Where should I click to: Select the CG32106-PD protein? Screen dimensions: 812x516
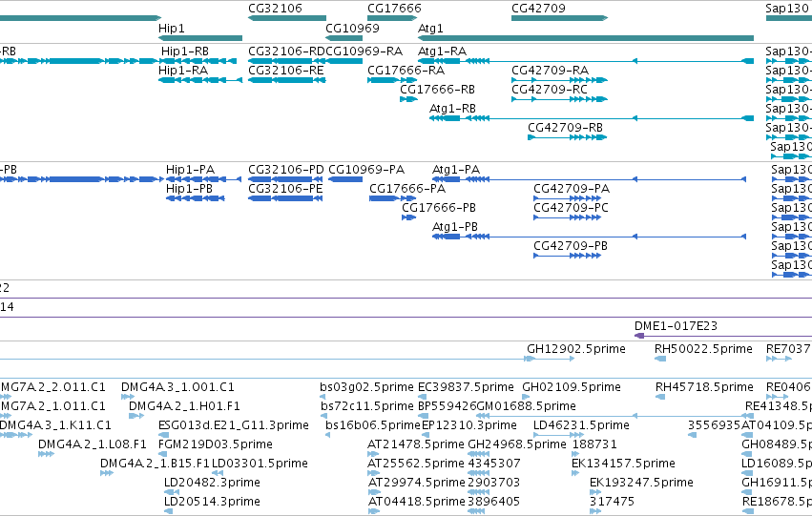pos(285,179)
